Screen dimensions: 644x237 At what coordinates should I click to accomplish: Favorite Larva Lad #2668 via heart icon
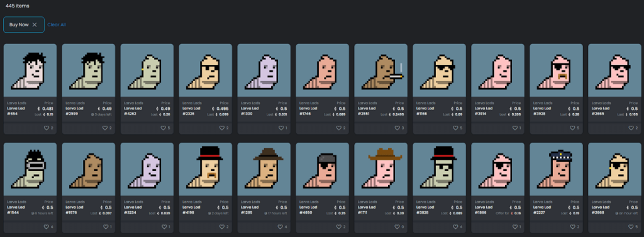[631, 227]
